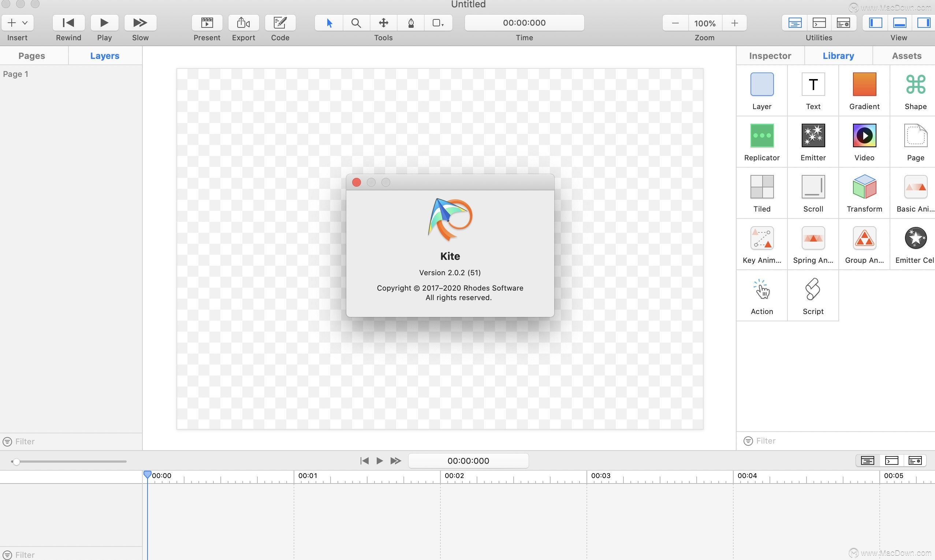Click the toolbar Time field
Viewport: 935px width, 560px height.
coord(524,23)
